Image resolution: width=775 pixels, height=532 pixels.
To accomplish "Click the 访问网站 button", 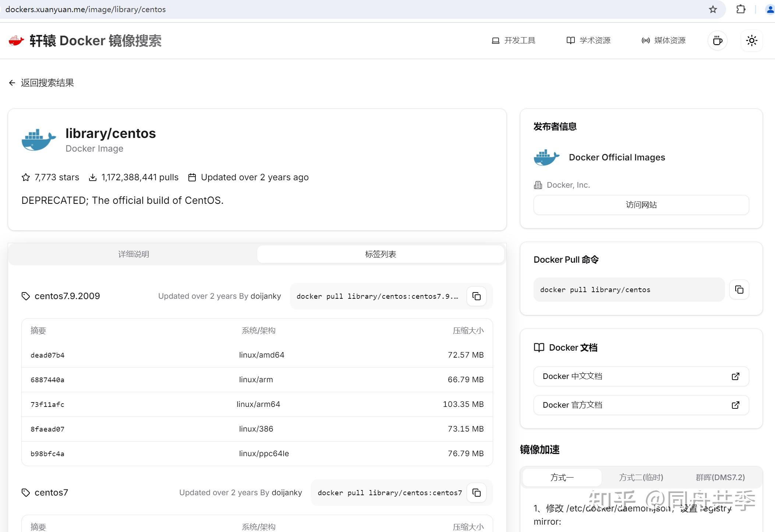I will (641, 205).
